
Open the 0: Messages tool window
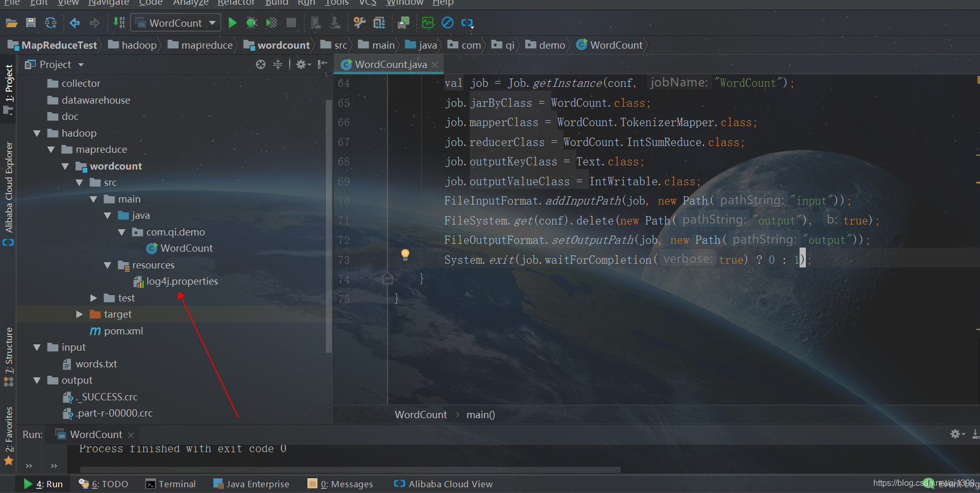click(x=340, y=484)
